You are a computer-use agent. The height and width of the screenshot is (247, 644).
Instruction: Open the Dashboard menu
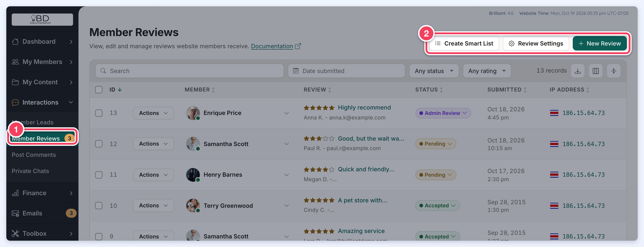pos(42,41)
